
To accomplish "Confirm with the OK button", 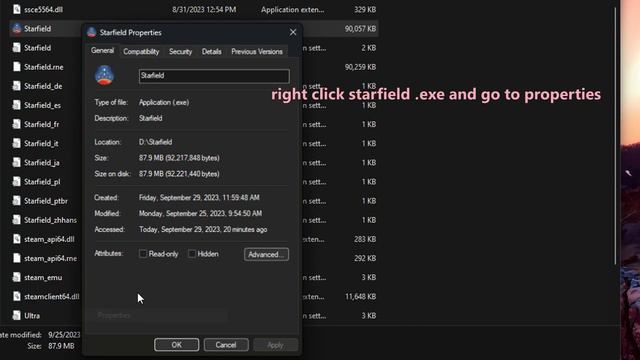I will coord(176,345).
